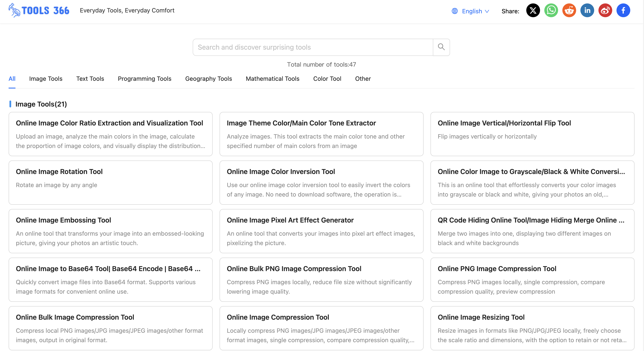
Task: Open Online PNG Image Compression Tool
Action: pos(532,279)
